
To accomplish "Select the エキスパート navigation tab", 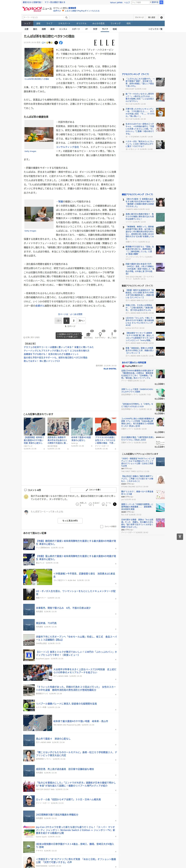I will point(64,24).
